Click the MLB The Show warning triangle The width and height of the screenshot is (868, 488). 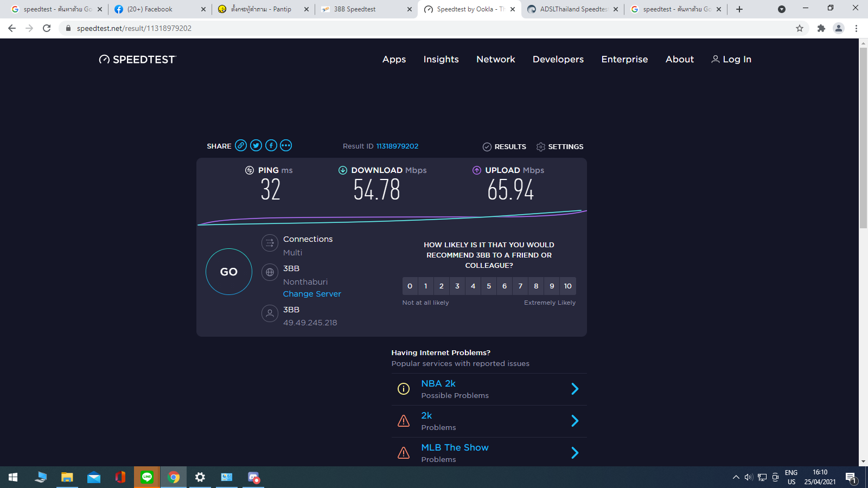pos(404,453)
